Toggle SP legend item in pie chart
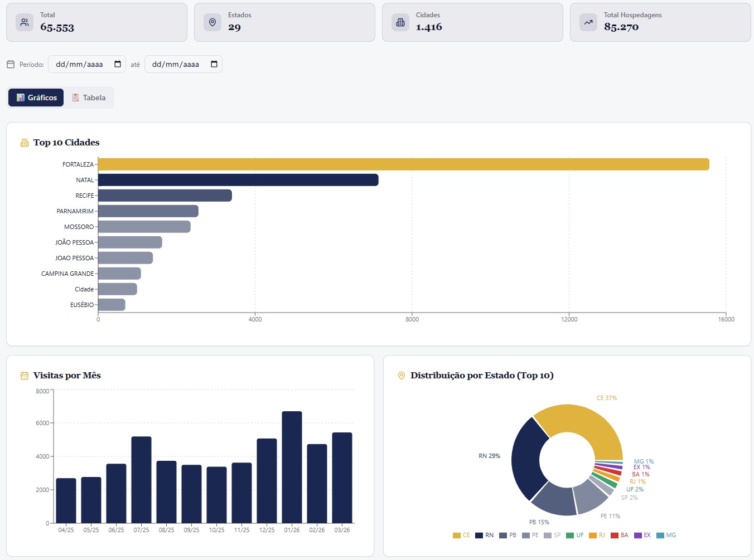 (x=553, y=535)
